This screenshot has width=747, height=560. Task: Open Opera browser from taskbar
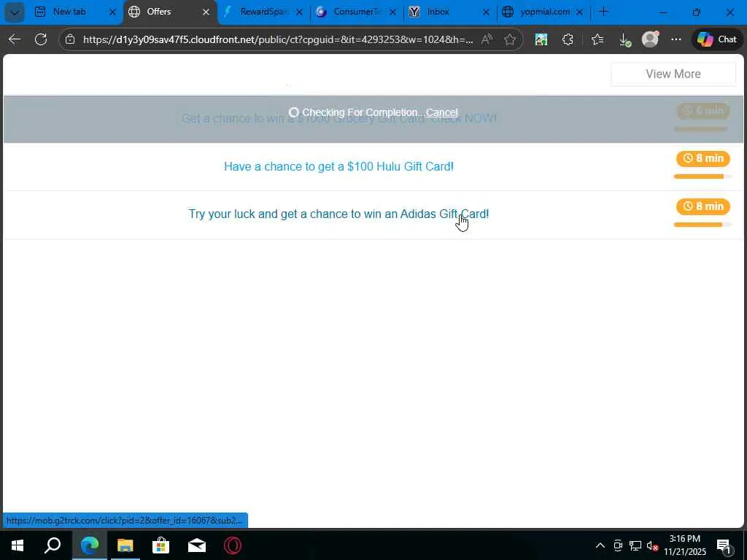233,545
